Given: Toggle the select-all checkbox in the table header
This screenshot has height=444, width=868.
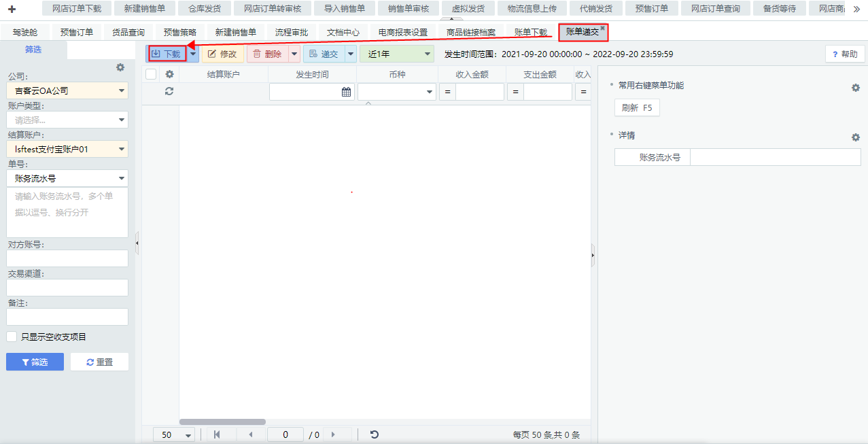Looking at the screenshot, I should click(151, 74).
